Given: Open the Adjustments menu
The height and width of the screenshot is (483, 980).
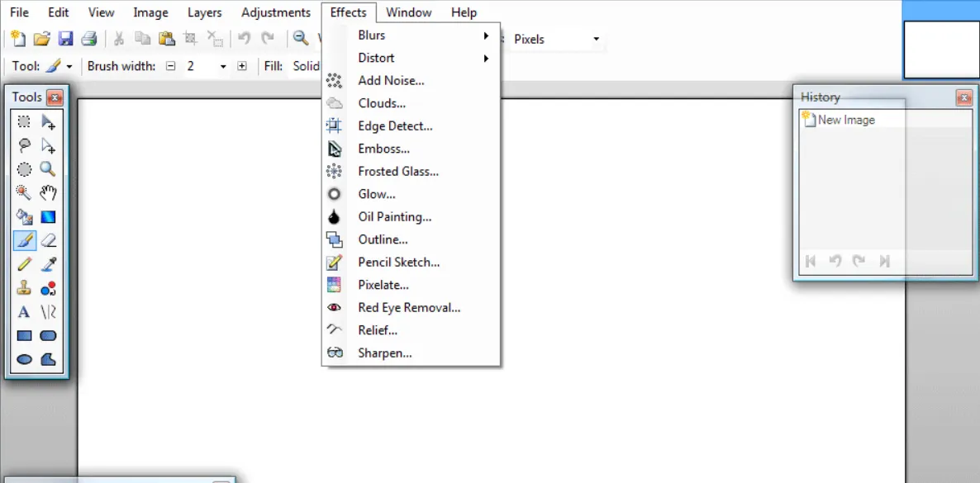Looking at the screenshot, I should 275,12.
